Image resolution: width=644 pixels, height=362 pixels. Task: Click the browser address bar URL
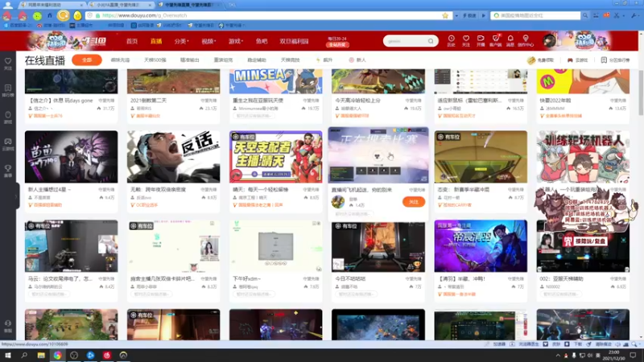(145, 15)
